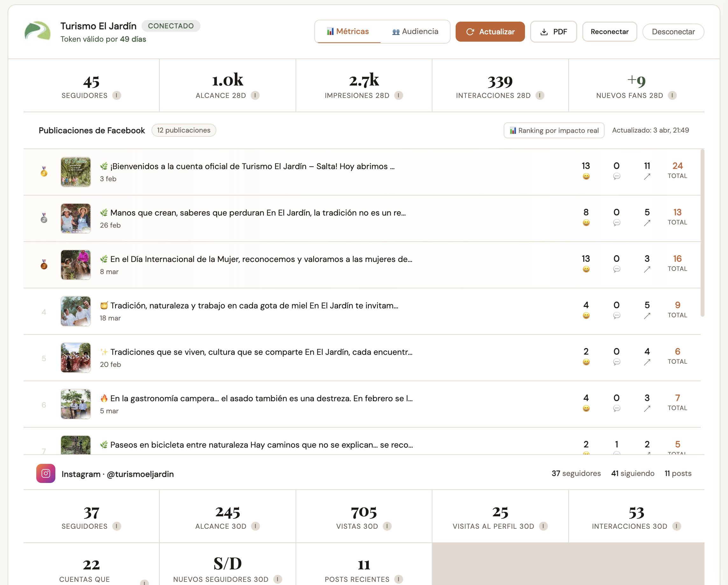Click the '¡Bienvenidos a la cuenta oficial' post title
This screenshot has width=728, height=585.
pos(247,166)
